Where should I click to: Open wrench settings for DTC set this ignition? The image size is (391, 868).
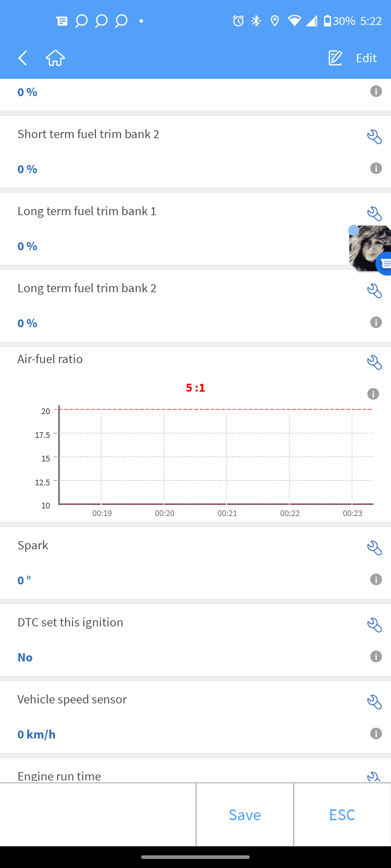[x=374, y=625]
